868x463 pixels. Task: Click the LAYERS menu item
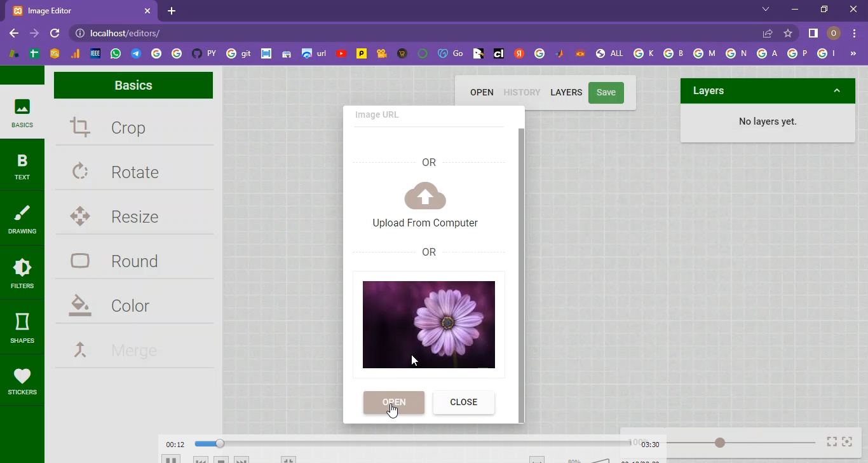pos(566,92)
